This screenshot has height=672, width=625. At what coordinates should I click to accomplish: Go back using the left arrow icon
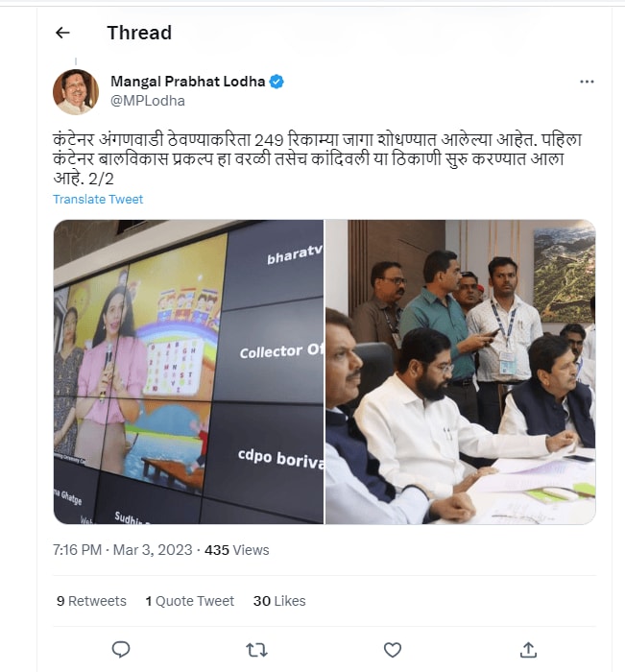click(62, 33)
